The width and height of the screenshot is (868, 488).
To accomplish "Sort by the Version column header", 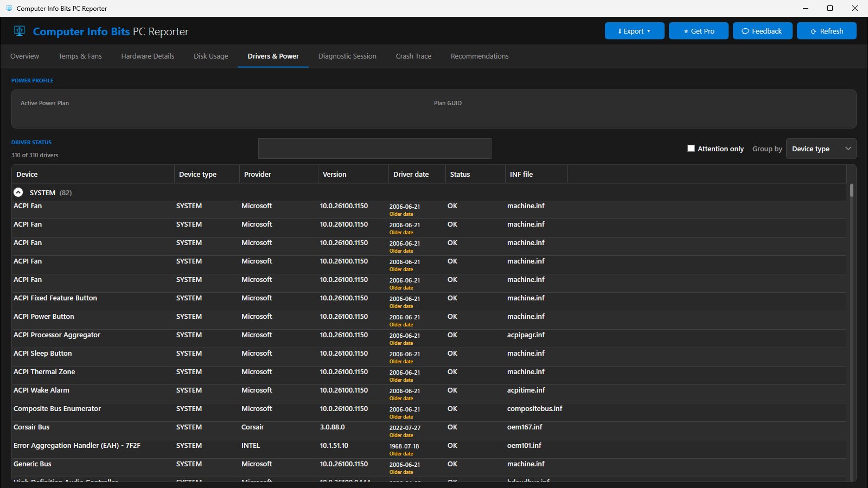I will (353, 174).
